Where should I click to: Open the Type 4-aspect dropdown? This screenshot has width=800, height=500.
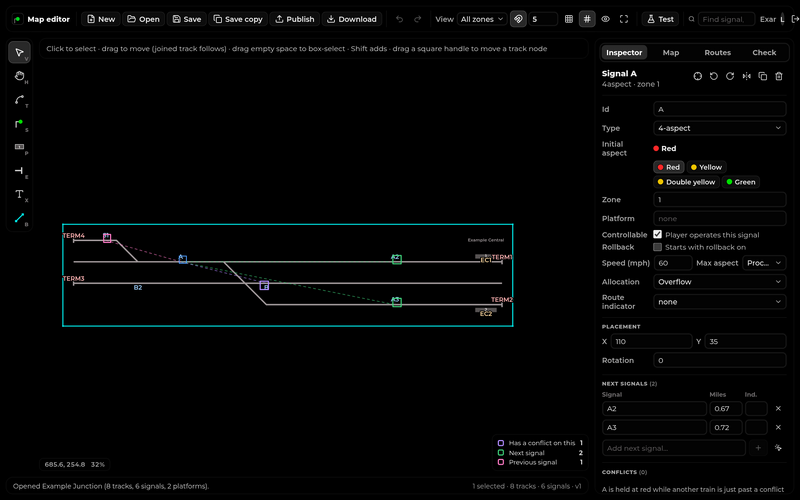tap(719, 128)
